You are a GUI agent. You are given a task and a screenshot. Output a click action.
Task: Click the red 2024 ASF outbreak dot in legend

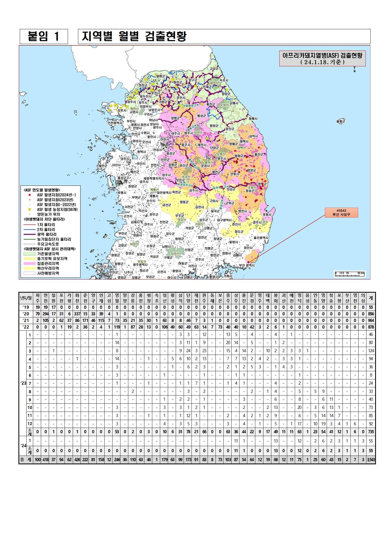pyautogui.click(x=30, y=195)
